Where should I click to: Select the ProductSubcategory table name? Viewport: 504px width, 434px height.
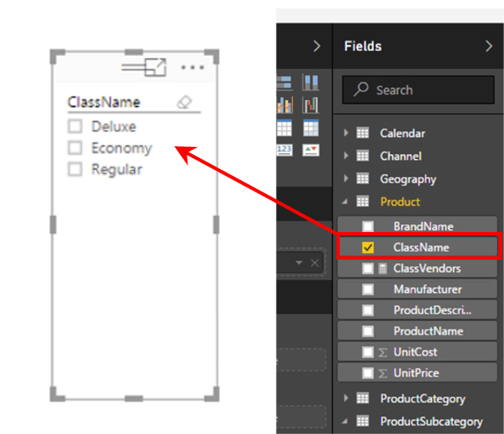(x=431, y=422)
